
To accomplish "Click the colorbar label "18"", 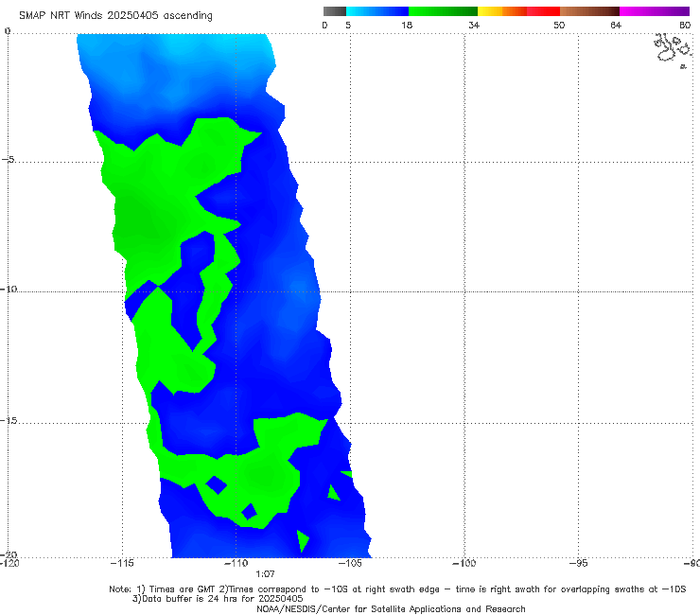I will 407,25.
